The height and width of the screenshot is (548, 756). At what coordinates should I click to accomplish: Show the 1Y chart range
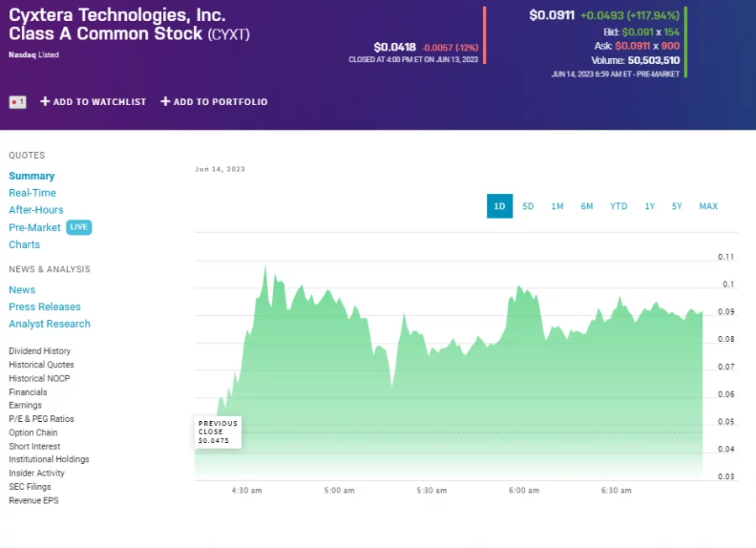coord(649,206)
